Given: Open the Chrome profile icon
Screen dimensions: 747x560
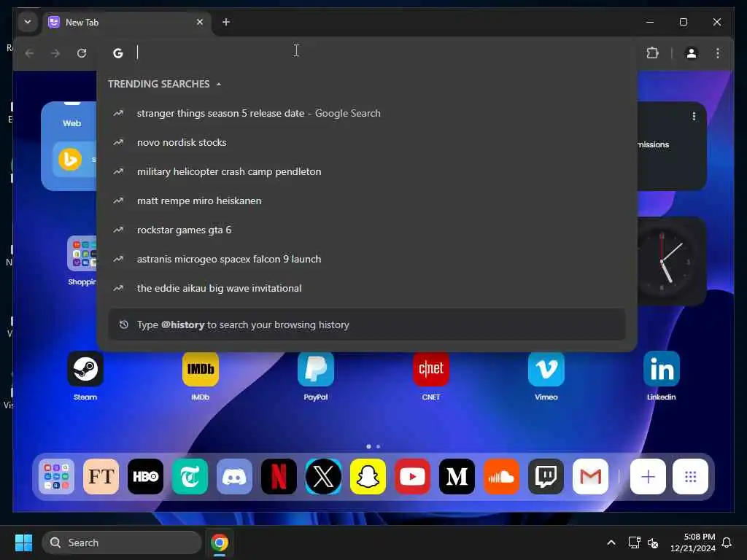Looking at the screenshot, I should 692,52.
